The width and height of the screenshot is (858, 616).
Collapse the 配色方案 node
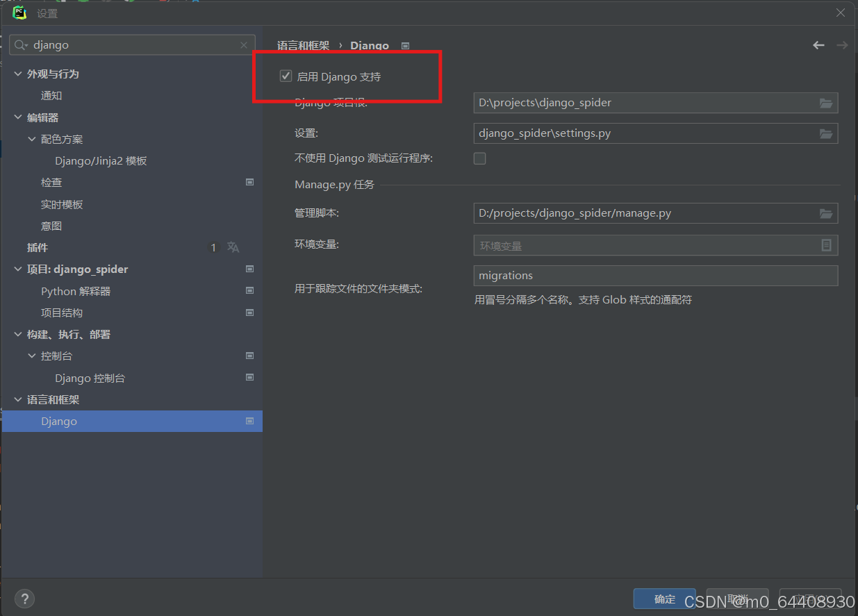[x=32, y=139]
